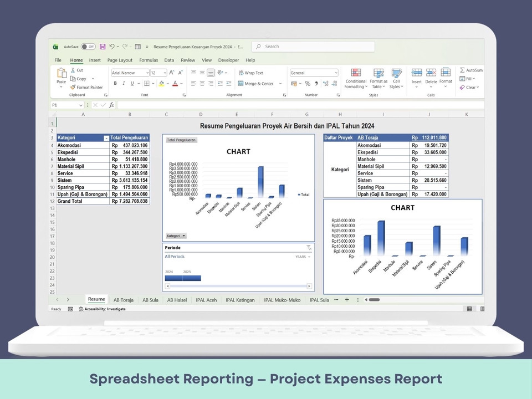The height and width of the screenshot is (399, 532).
Task: Switch to the IPAL Katingan sheet tab
Action: point(240,300)
